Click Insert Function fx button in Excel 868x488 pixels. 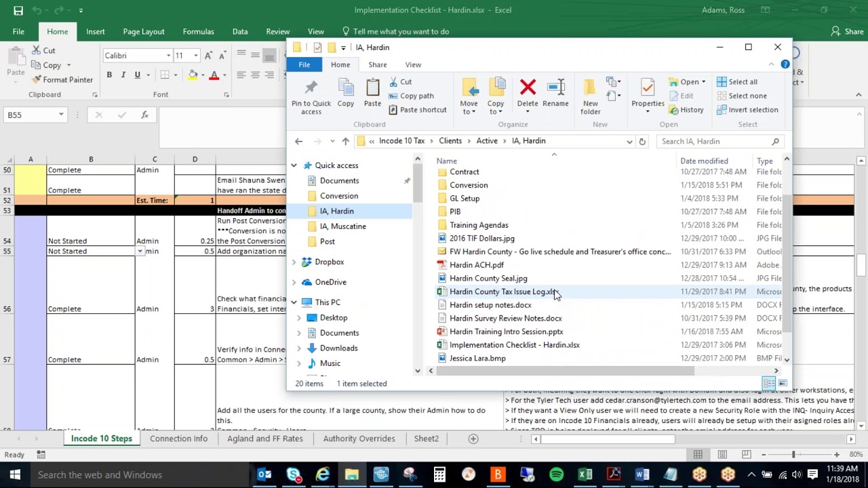[144, 115]
